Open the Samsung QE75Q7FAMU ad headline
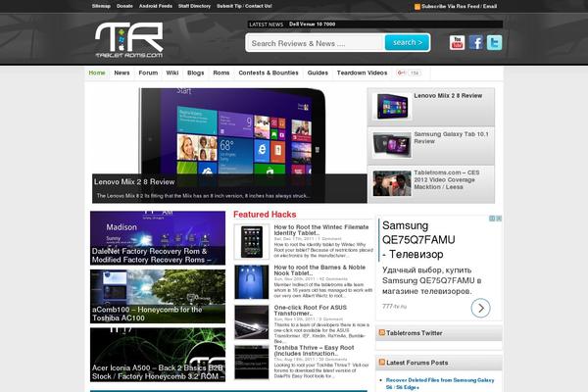Image resolution: width=588 pixels, height=392 pixels. (418, 240)
